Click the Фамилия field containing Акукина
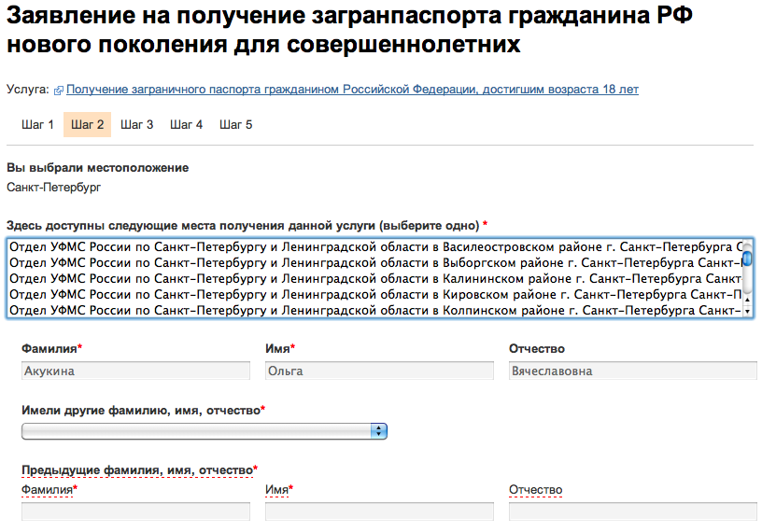The image size is (762, 532). tap(135, 371)
